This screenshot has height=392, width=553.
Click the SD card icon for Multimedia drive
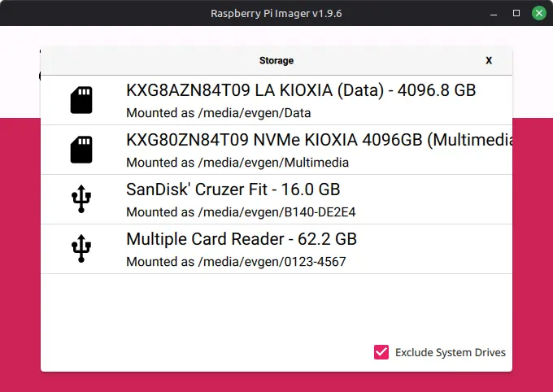tap(81, 150)
